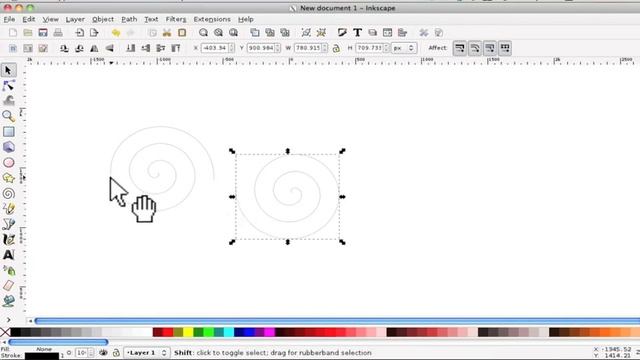Open the Layer menu
Image resolution: width=640 pixels, height=360 pixels.
point(75,19)
